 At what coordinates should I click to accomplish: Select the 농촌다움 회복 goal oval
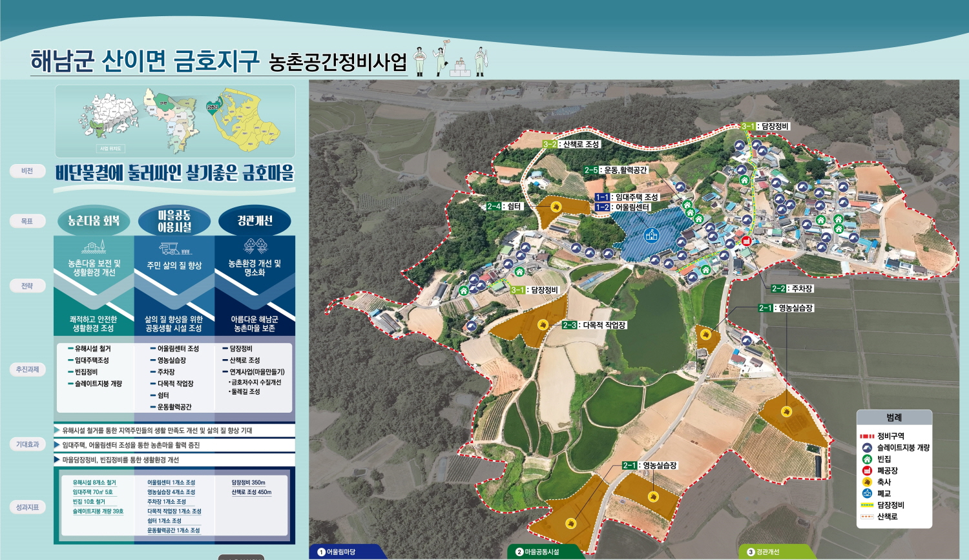[x=94, y=221]
